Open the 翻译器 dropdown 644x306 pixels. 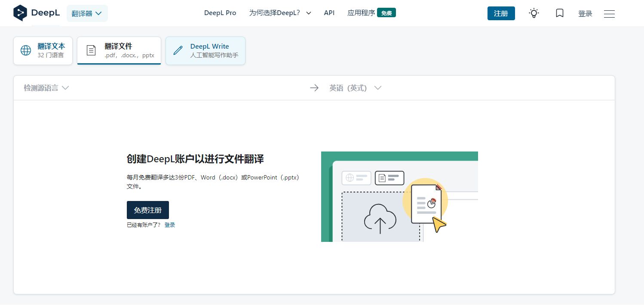[87, 13]
